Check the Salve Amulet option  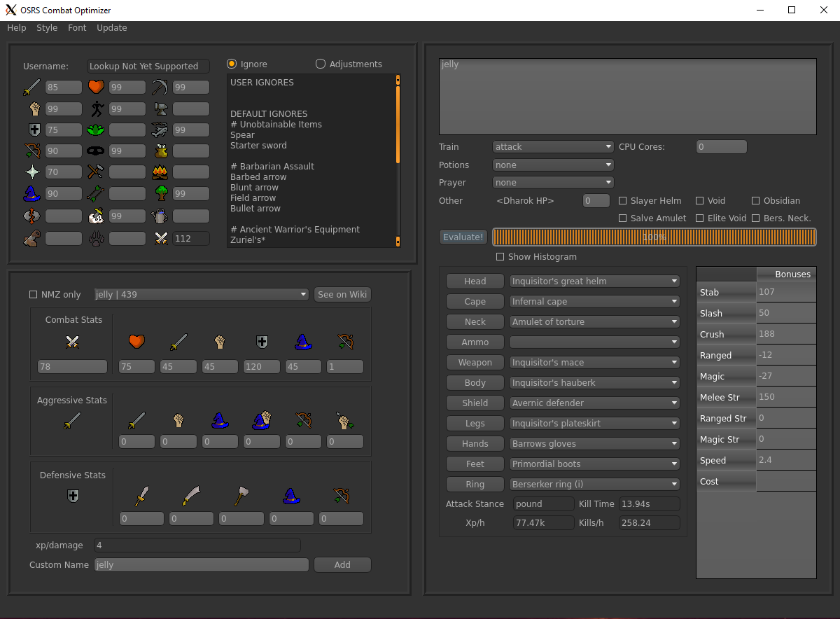(623, 218)
